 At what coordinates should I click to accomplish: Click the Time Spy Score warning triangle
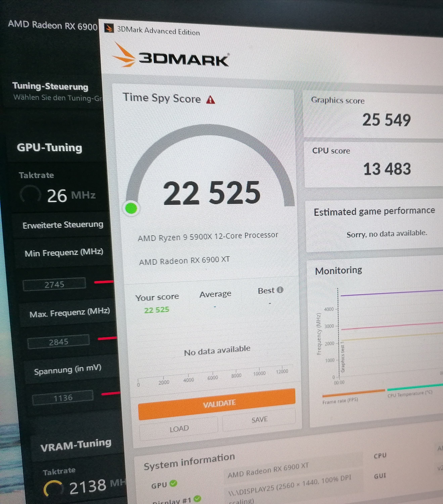210,100
